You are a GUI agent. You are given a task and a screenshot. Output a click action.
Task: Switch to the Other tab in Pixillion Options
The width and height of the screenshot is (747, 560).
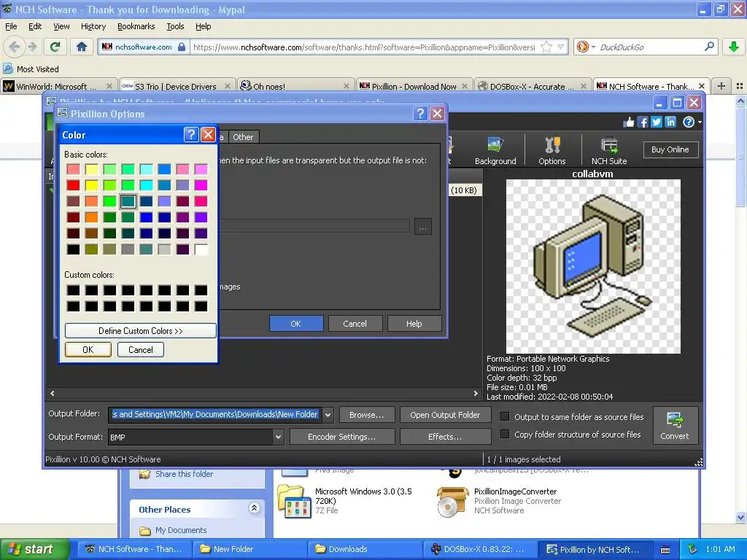[242, 136]
